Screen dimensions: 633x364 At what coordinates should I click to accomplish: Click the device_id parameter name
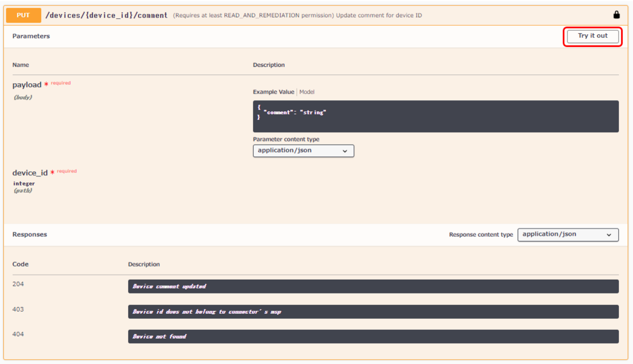pos(30,173)
